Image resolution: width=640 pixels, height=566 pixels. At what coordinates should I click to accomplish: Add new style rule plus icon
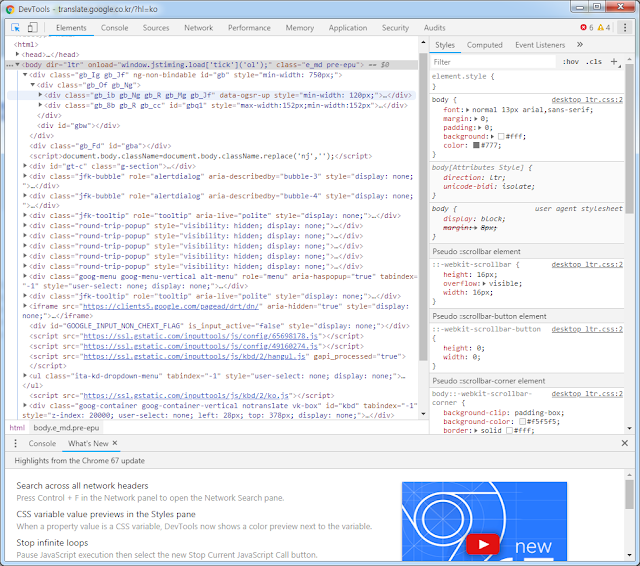[614, 62]
